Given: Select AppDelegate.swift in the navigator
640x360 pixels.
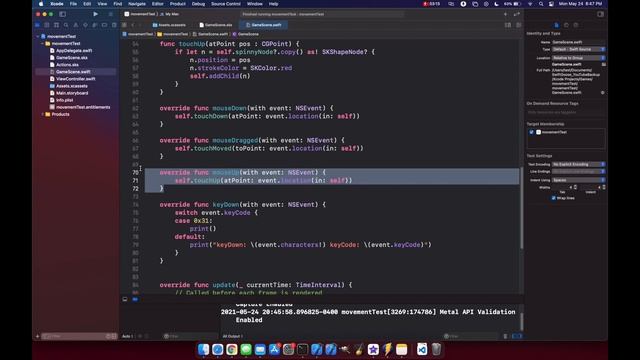Looking at the screenshot, I should click(74, 51).
